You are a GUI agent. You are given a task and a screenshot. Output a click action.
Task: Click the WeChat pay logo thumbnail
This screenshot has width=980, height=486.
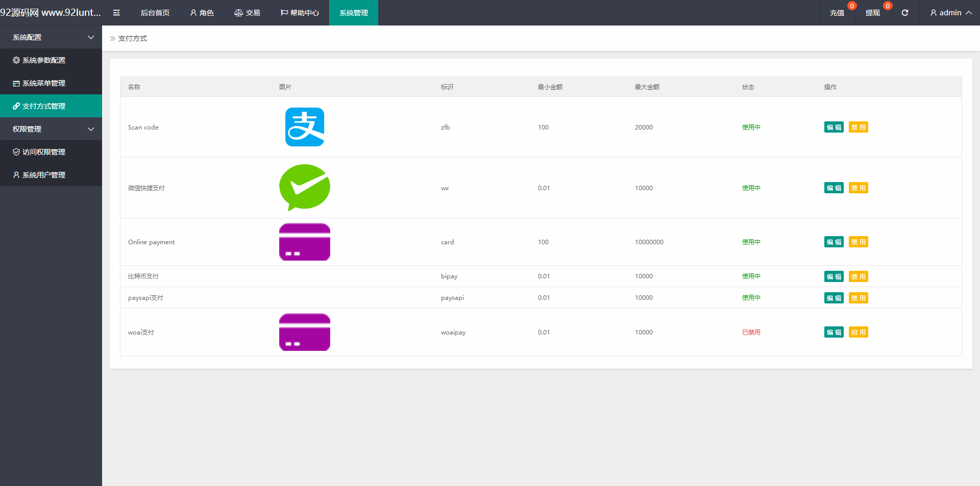click(x=305, y=188)
